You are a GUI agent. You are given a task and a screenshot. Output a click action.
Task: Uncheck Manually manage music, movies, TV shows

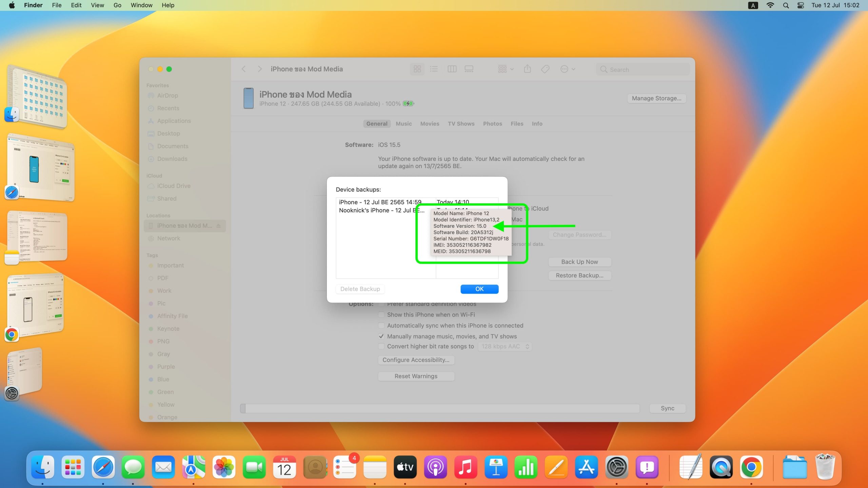[x=381, y=336]
